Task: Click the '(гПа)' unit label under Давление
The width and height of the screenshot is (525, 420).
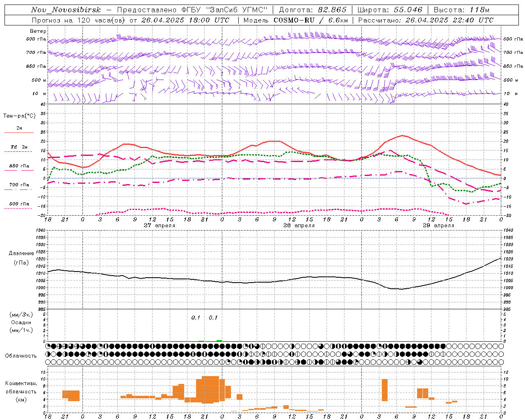Action: (x=21, y=263)
